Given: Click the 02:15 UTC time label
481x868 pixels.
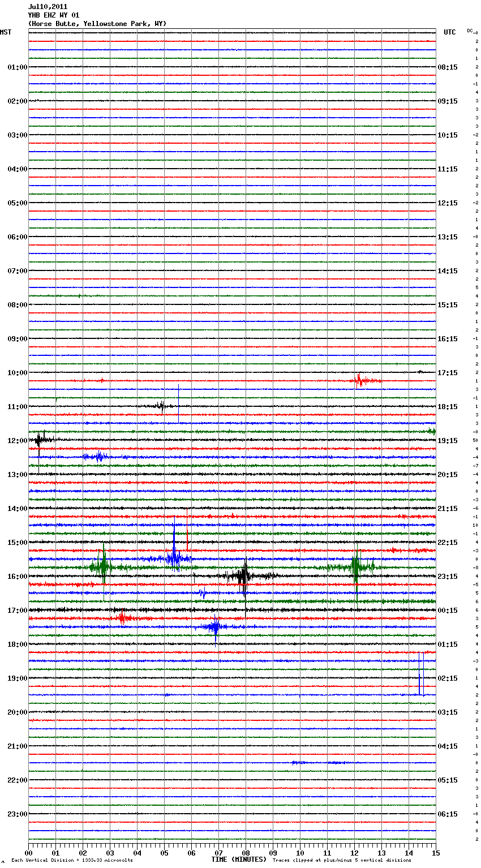Looking at the screenshot, I should 448,678.
